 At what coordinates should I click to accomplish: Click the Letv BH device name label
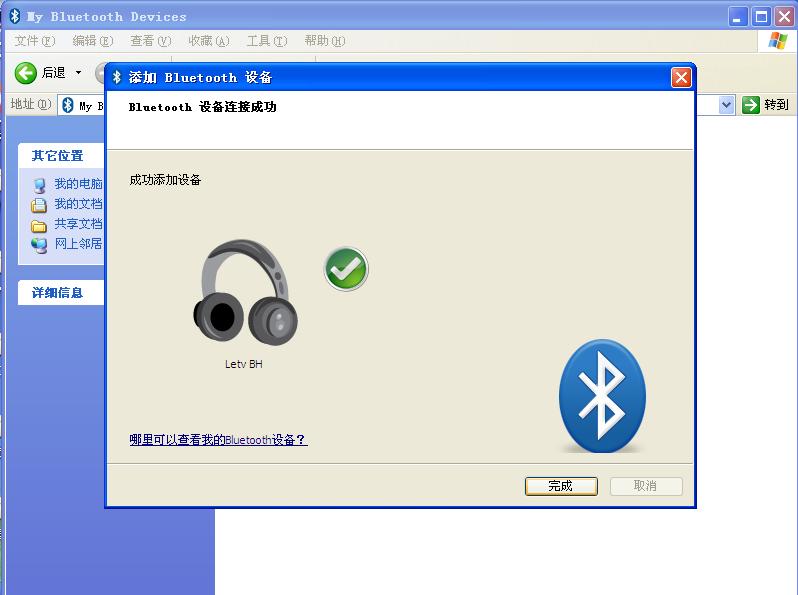pos(244,364)
